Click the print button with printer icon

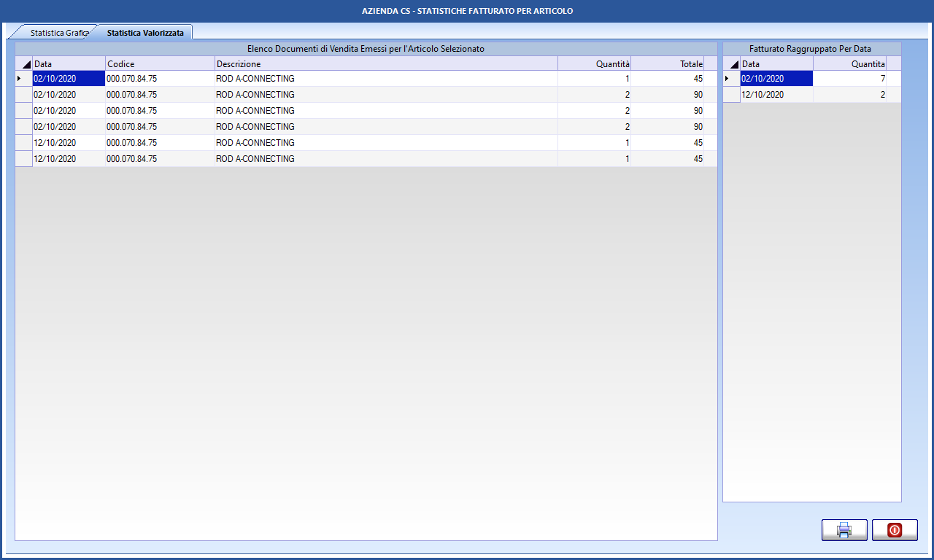[844, 530]
